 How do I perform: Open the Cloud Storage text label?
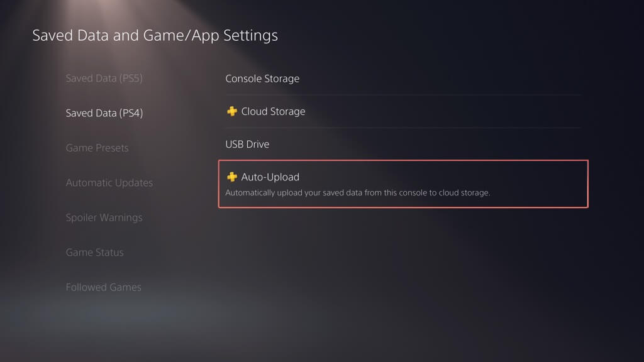tap(273, 111)
